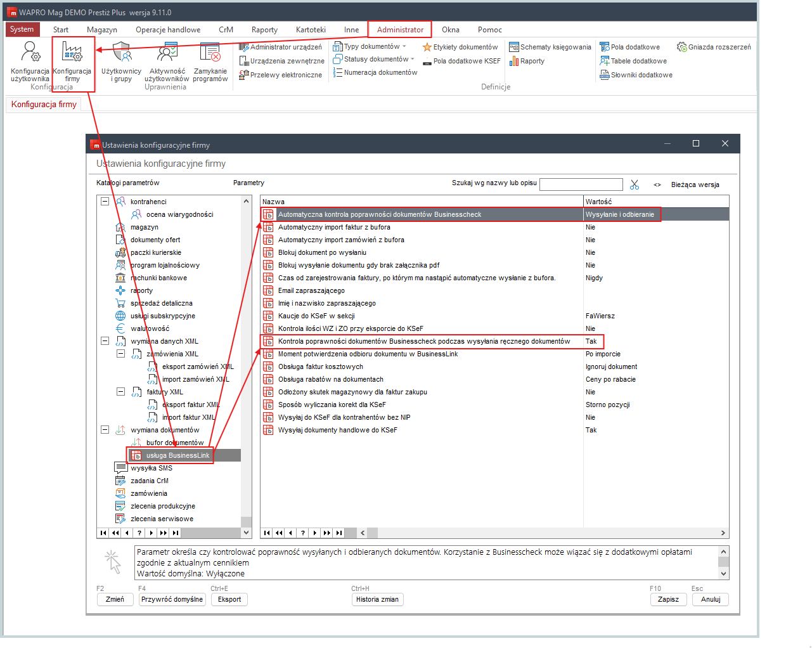
Task: Collapse the wymiana dokumentów node
Action: pyautogui.click(x=105, y=430)
